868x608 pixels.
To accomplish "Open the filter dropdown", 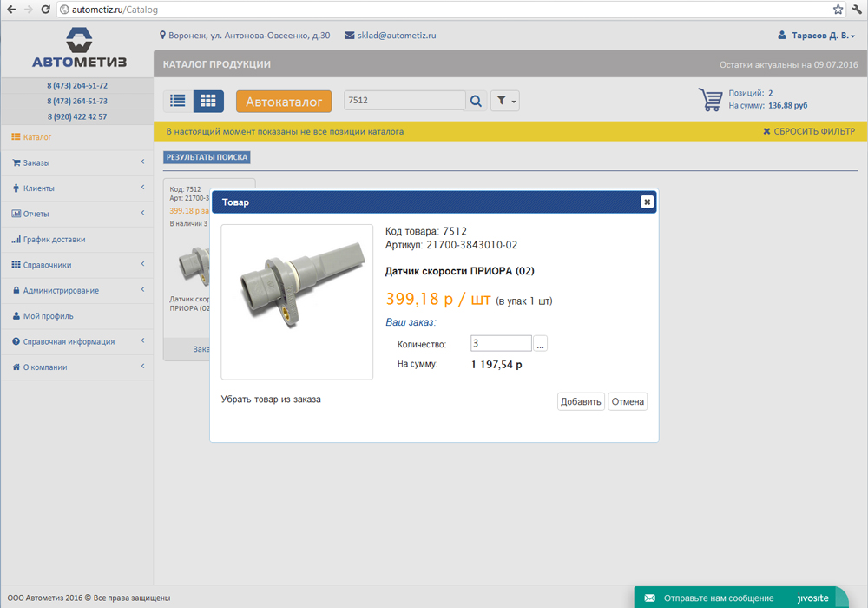I will (505, 101).
